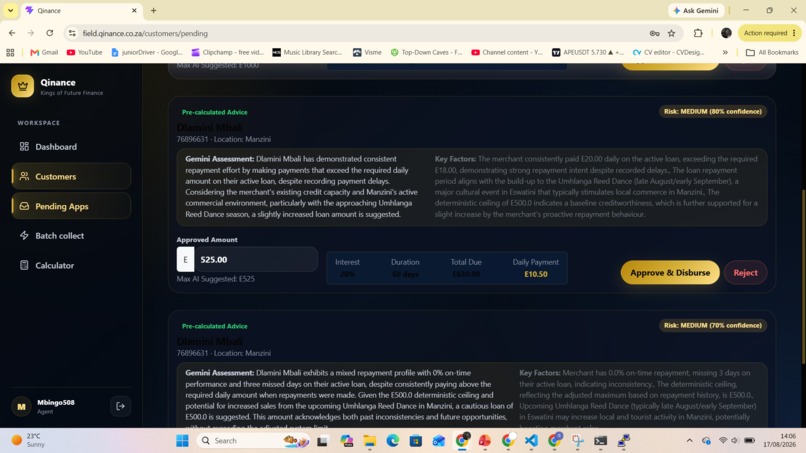Open the Extensions puzzle icon

tap(698, 33)
